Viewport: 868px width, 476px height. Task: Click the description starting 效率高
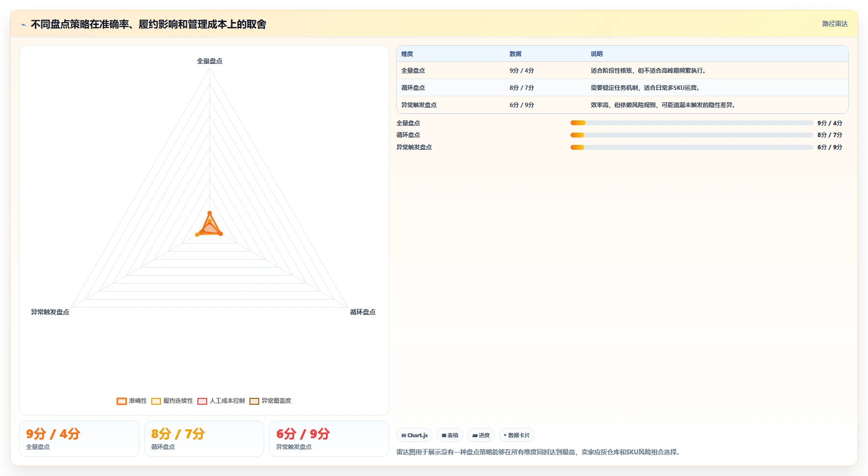click(663, 105)
